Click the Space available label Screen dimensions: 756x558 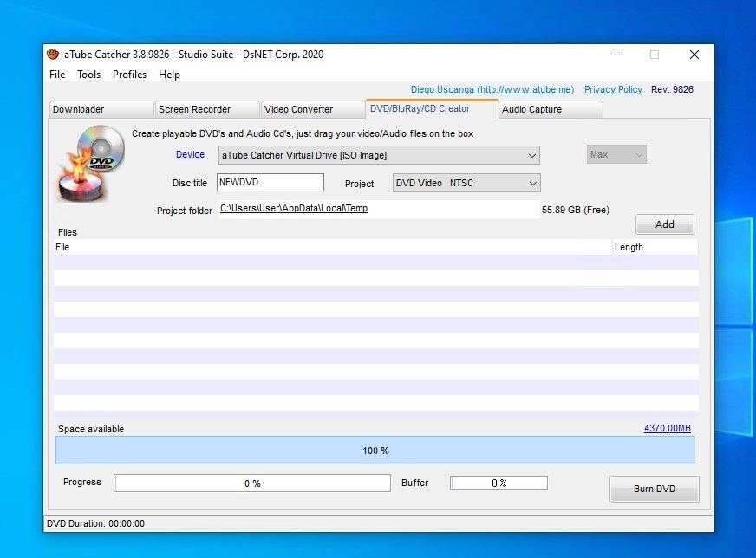coord(91,429)
